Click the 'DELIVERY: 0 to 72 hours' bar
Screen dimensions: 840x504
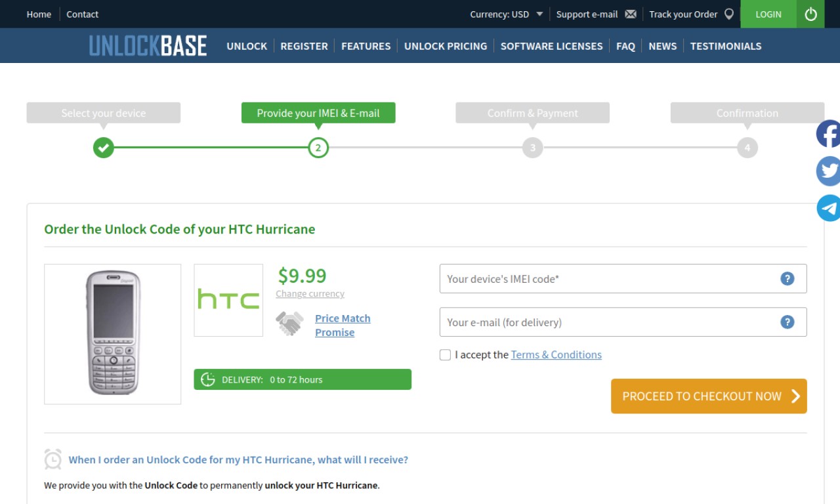303,379
